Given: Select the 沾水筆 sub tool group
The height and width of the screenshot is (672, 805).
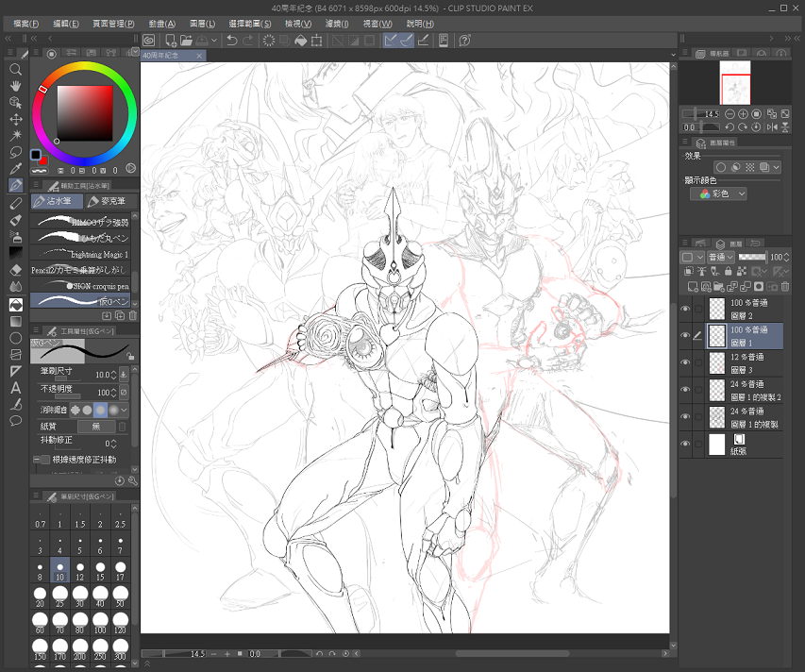Looking at the screenshot, I should pyautogui.click(x=57, y=201).
